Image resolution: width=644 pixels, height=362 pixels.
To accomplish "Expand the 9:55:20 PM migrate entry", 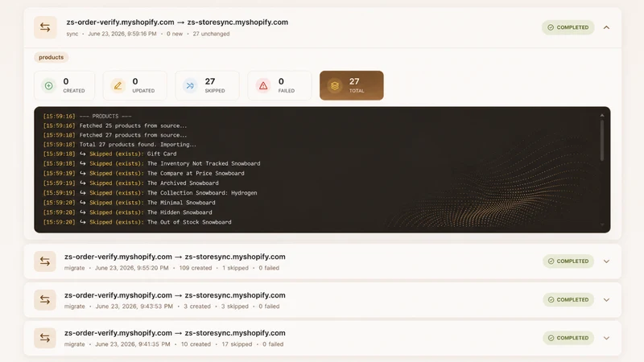I will coord(606,261).
